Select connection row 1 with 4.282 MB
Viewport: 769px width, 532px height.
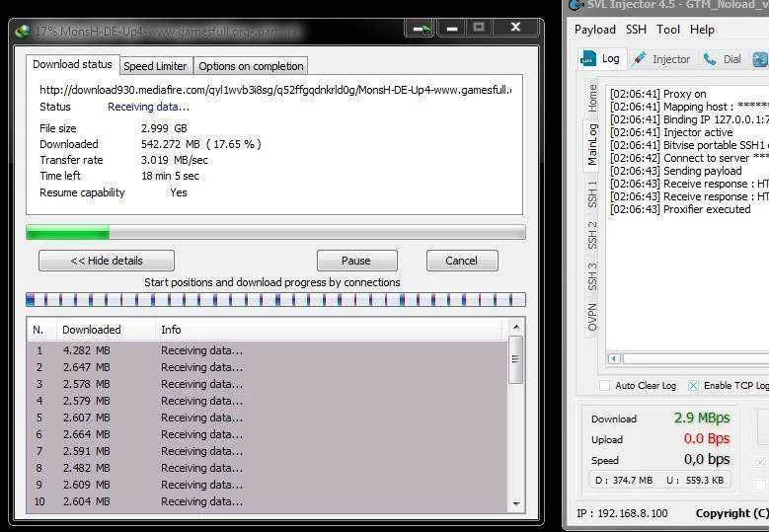pyautogui.click(x=268, y=350)
